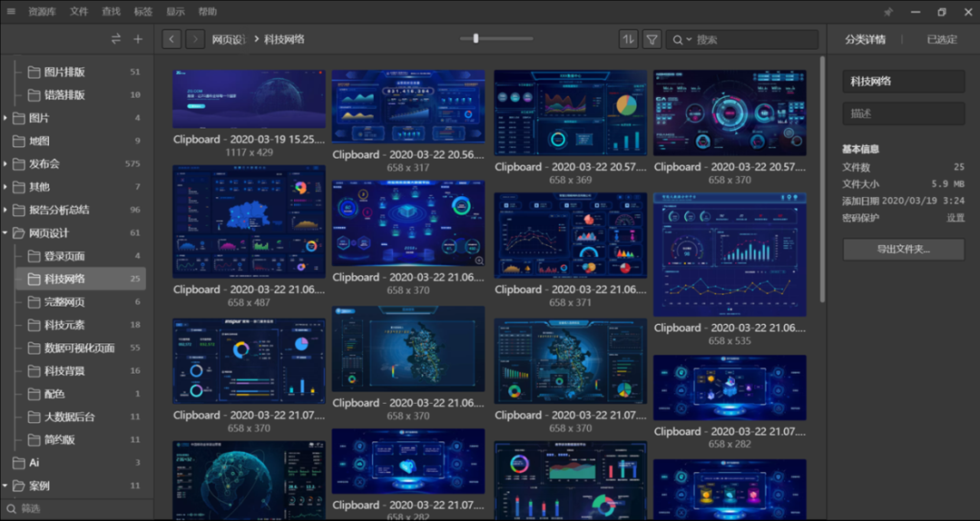Open the 显示 menu

coord(176,12)
